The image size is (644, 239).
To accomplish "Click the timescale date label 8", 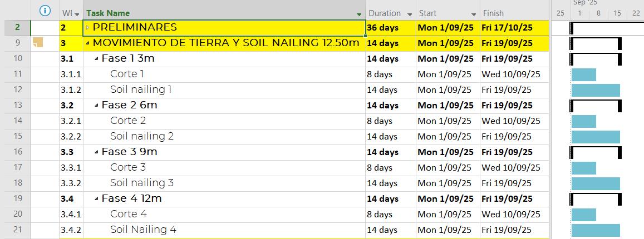I will (598, 13).
